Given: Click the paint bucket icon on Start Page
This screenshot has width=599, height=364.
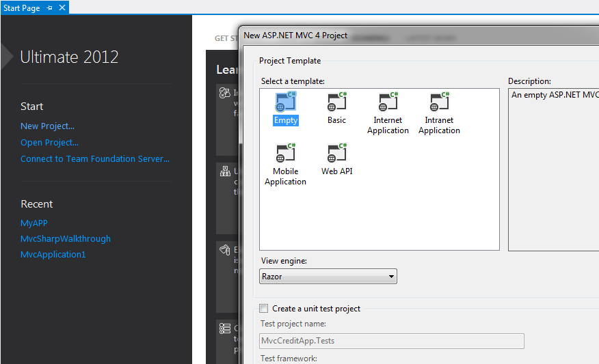Looking at the screenshot, I should pyautogui.click(x=224, y=250).
